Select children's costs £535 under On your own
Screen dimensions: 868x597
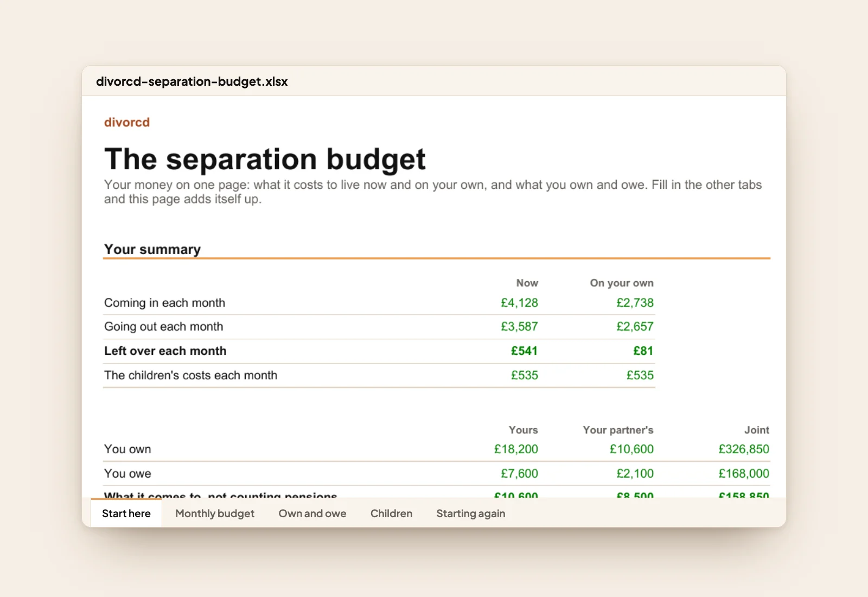640,376
